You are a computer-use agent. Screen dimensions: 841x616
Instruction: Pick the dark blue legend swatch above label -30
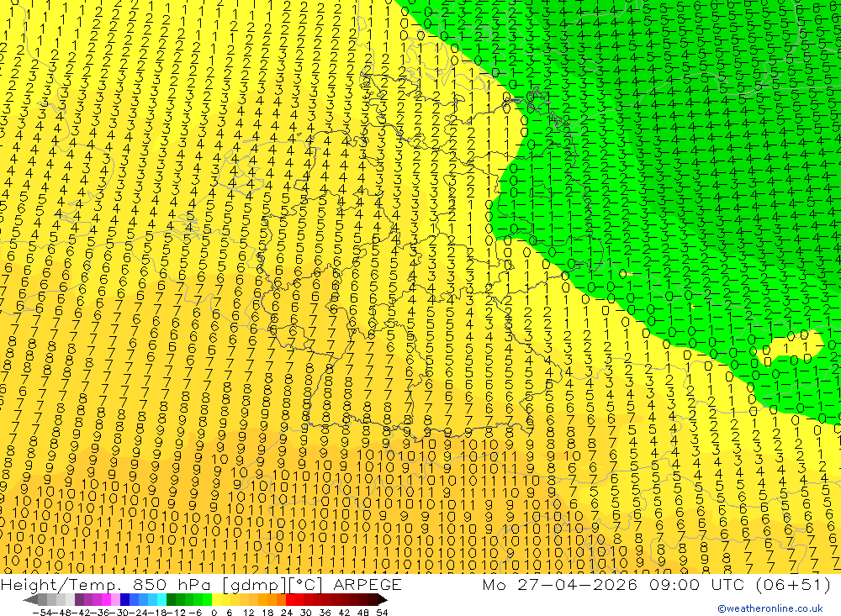124,600
